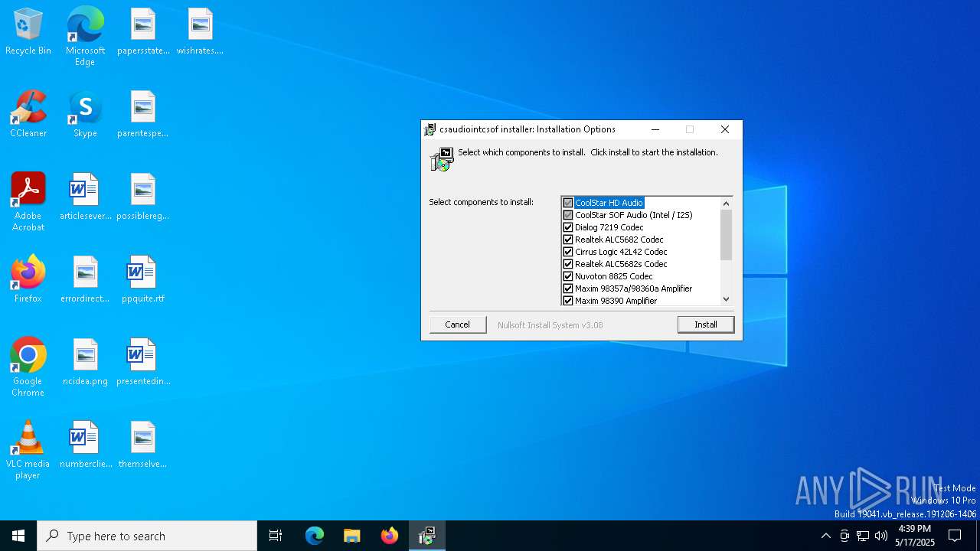The width and height of the screenshot is (980, 551).
Task: Click the component list scroll-up arrow
Action: tap(726, 204)
